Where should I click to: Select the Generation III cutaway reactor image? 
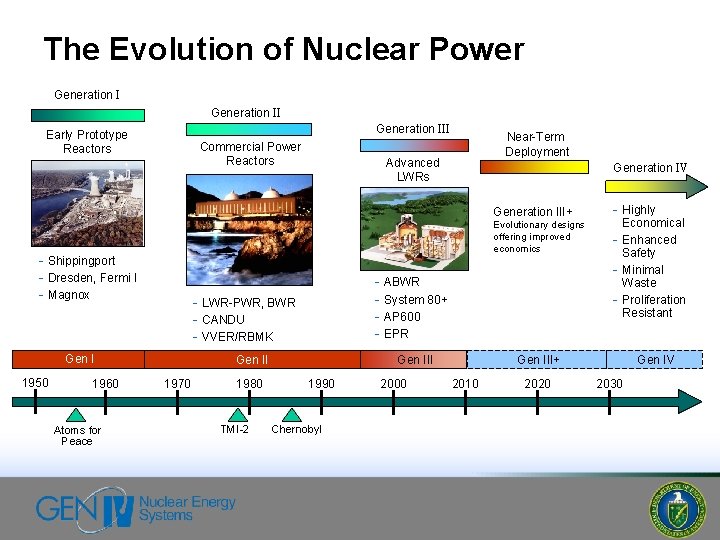tap(415, 229)
